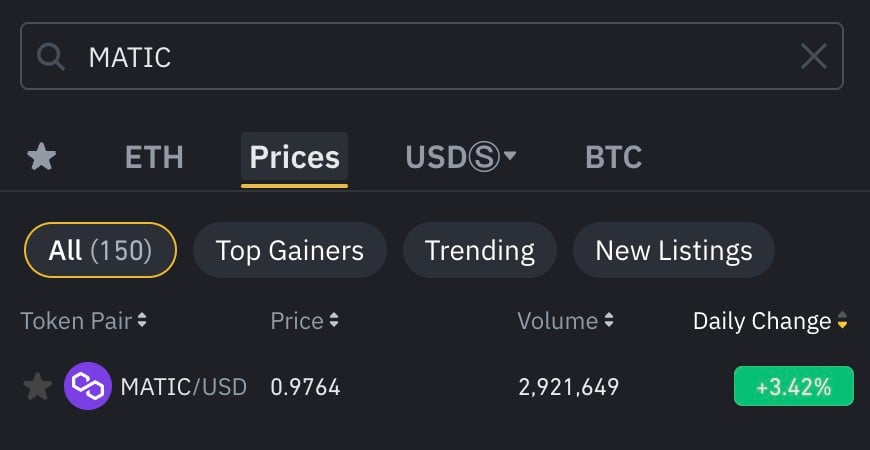The width and height of the screenshot is (870, 450).
Task: Open the MATIC/USD pair row
Action: 435,386
